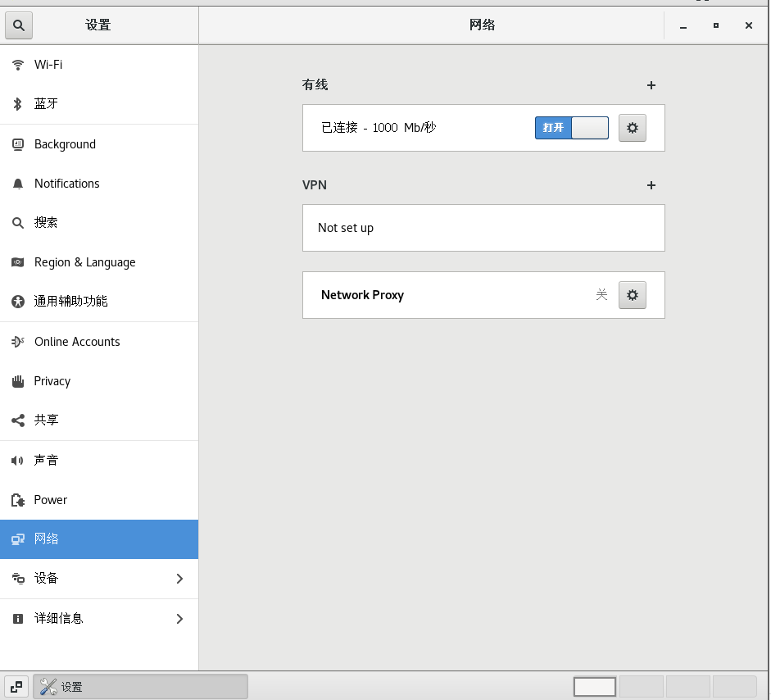Click the magnifier icon beside 搜索

click(x=18, y=223)
